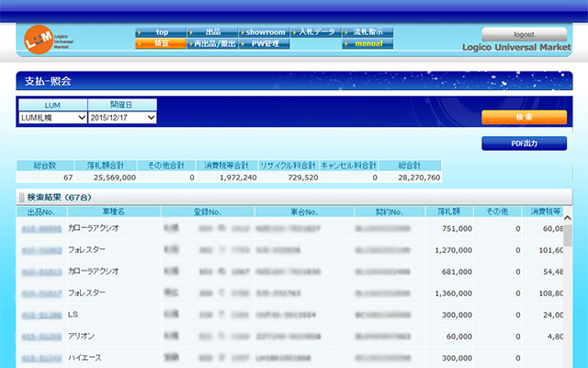Open the 出品 menu tab
This screenshot has height=368, width=588.
tap(212, 32)
